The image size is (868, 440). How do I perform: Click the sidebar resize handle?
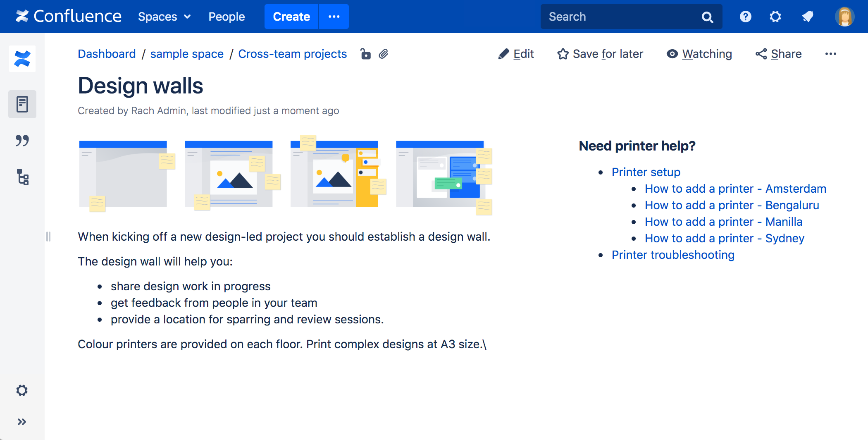coord(48,237)
